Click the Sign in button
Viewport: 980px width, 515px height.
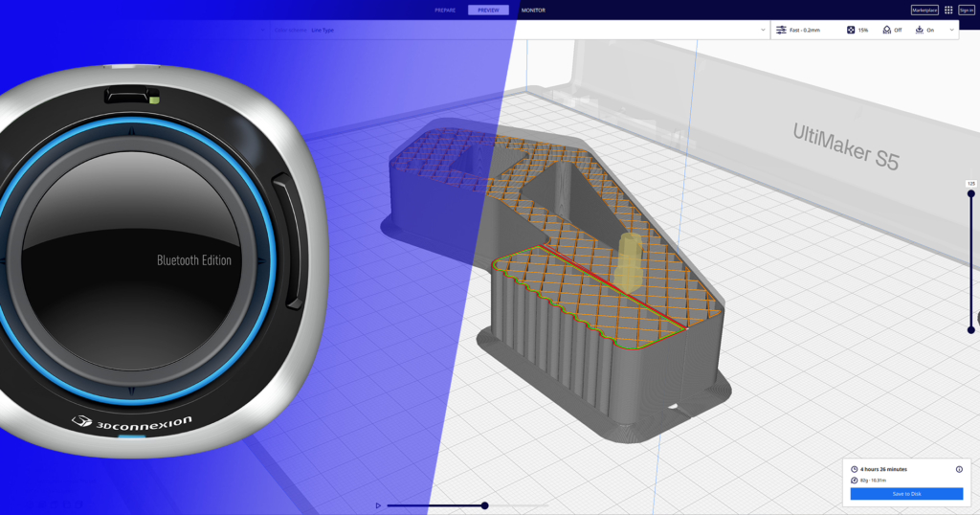point(966,10)
